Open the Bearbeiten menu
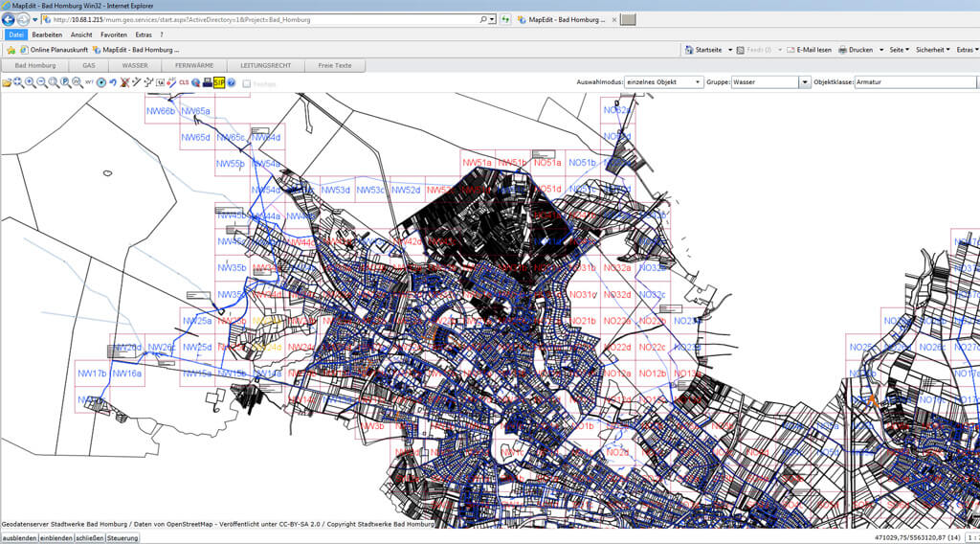This screenshot has height=544, width=980. click(47, 34)
